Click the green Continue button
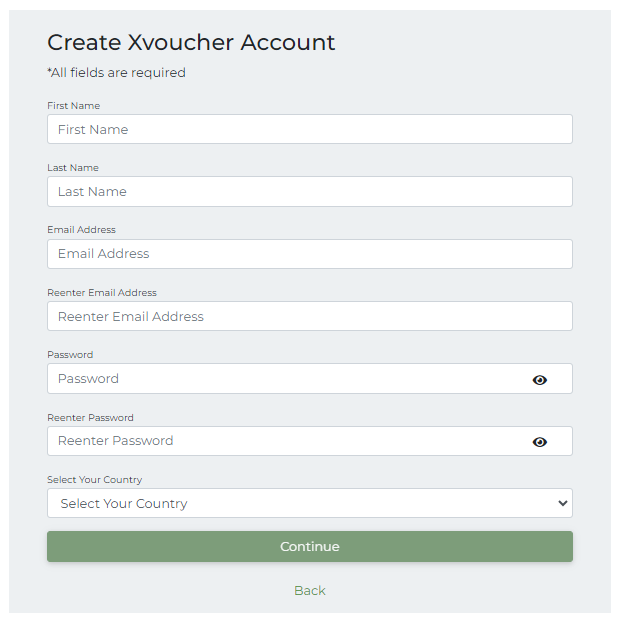Image resolution: width=621 pixels, height=619 pixels. [310, 547]
